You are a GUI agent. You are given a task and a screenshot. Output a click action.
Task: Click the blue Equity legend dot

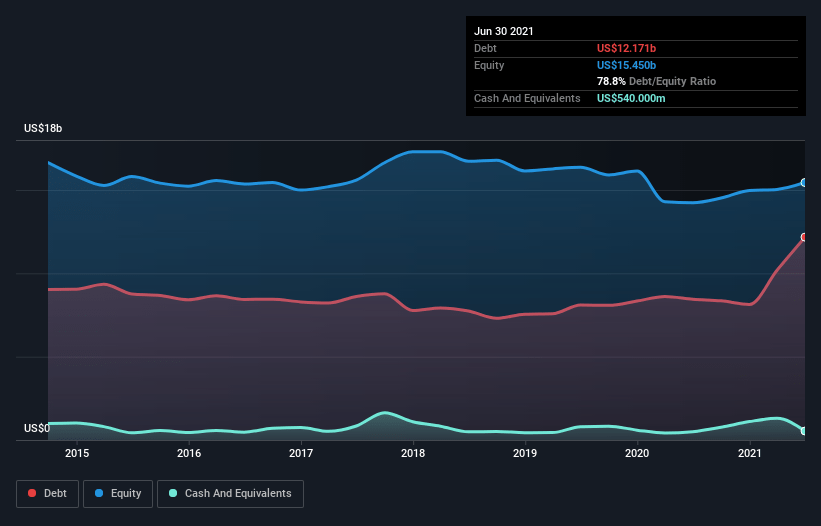(x=101, y=493)
